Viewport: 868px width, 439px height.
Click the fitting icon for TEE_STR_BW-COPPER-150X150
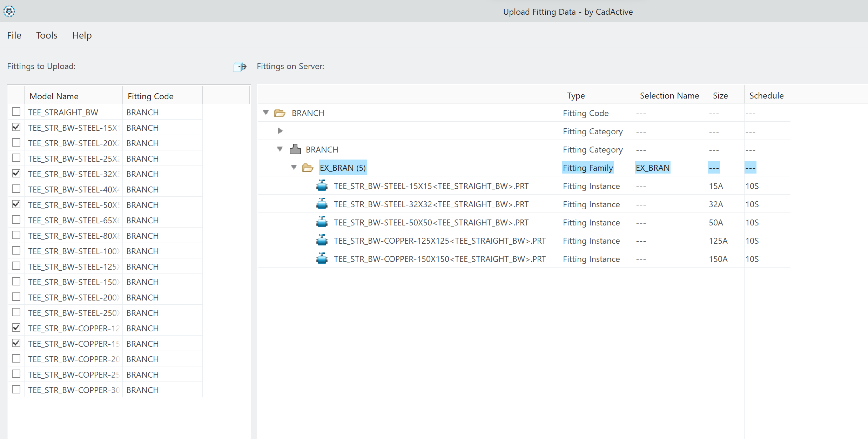click(x=322, y=259)
